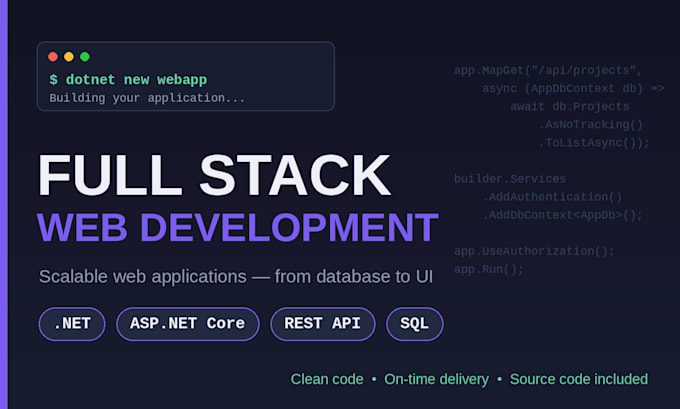The width and height of the screenshot is (680, 409).
Task: Click the green dot in terminal window
Action: [85, 57]
